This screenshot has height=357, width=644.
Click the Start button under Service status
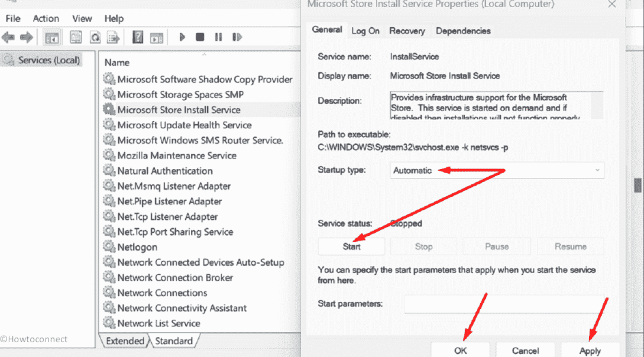coord(351,246)
